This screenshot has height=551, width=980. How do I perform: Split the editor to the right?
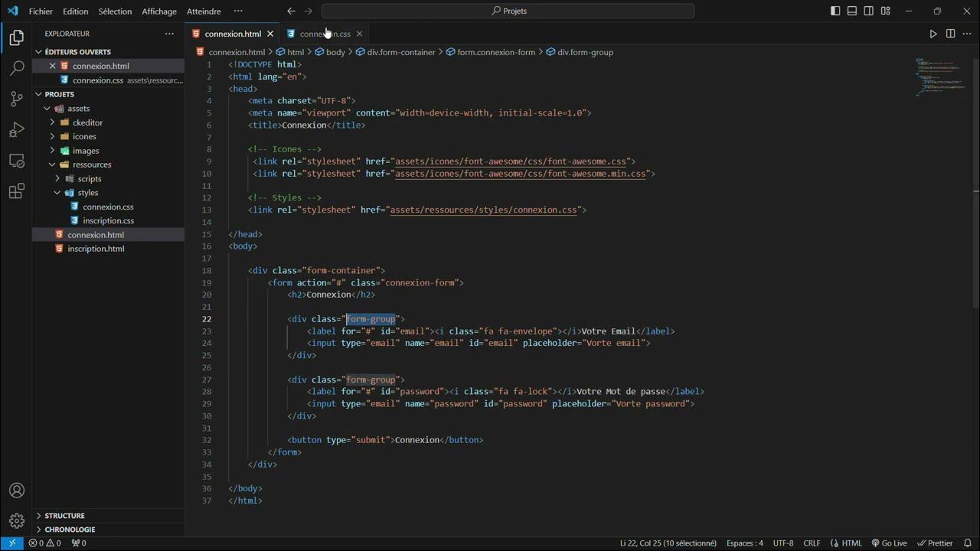click(x=950, y=34)
